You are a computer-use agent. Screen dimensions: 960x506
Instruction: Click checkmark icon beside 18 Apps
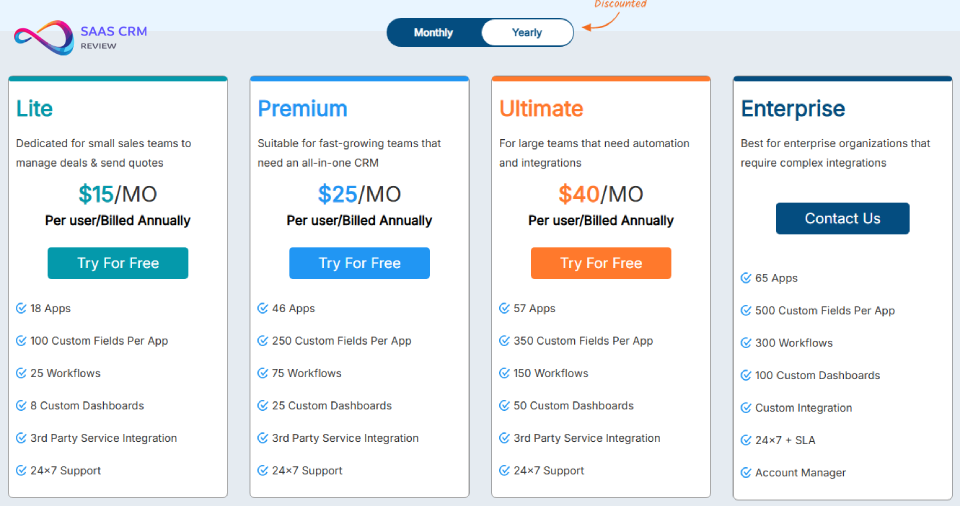pyautogui.click(x=22, y=309)
